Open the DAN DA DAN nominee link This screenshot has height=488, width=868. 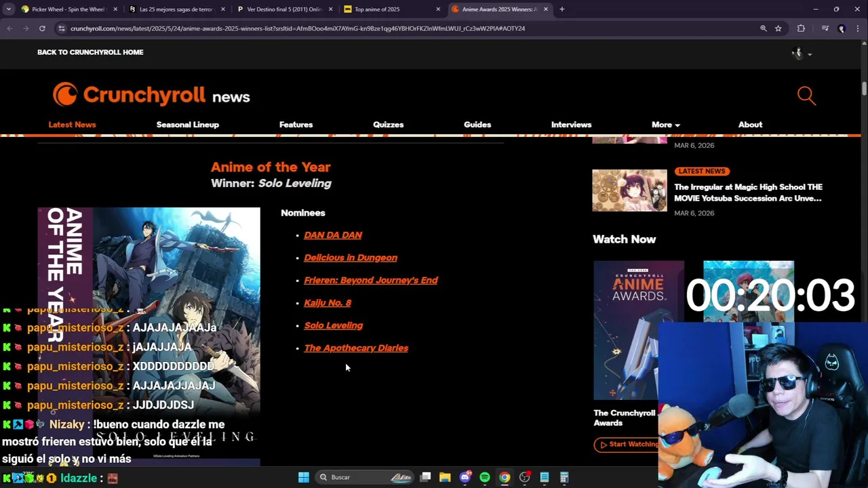point(333,235)
